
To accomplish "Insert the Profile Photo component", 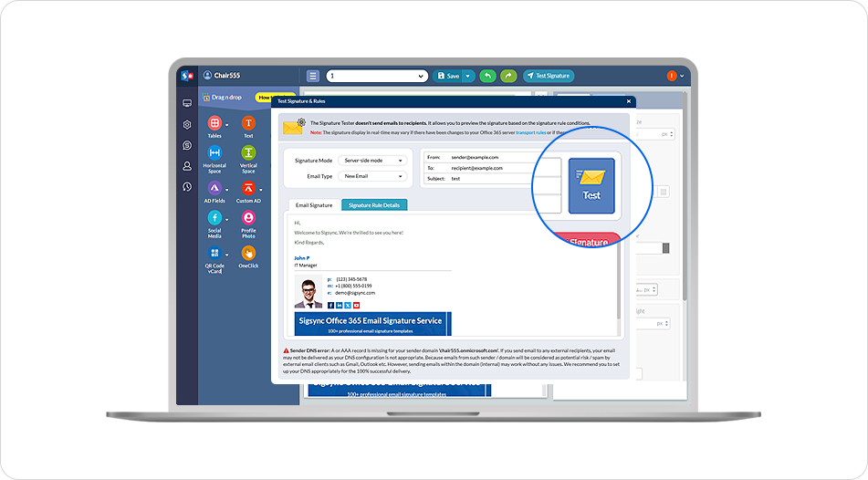I will [248, 218].
